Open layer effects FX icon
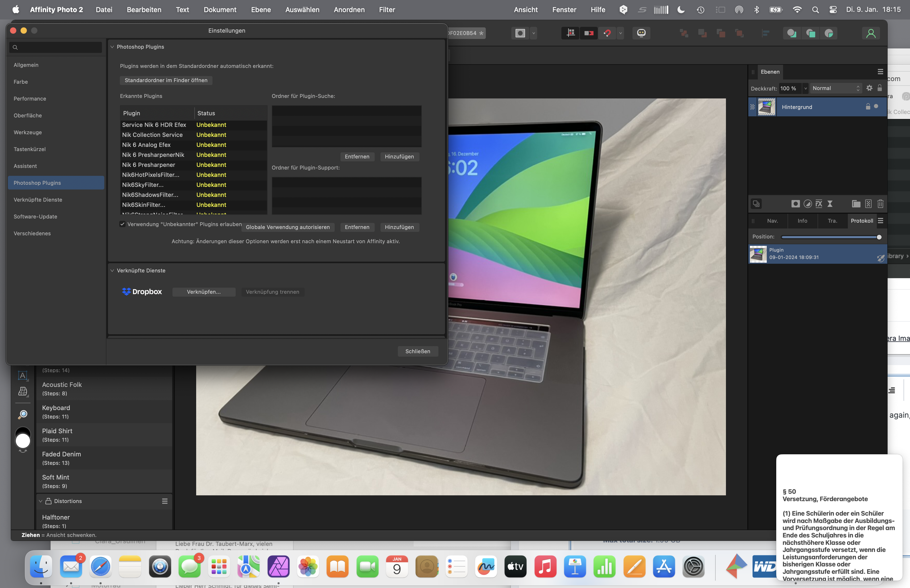Image resolution: width=910 pixels, height=588 pixels. coord(819,203)
